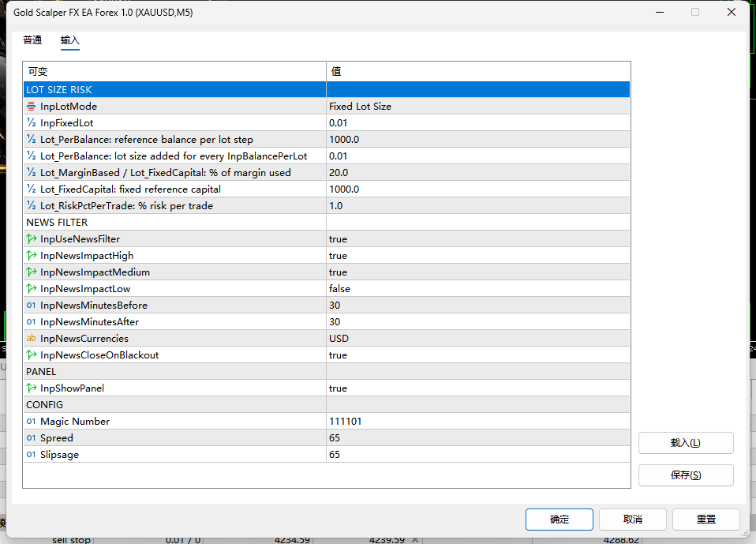Edit the % of margin used value 20.0
Screen dimensions: 756x544
click(x=477, y=172)
